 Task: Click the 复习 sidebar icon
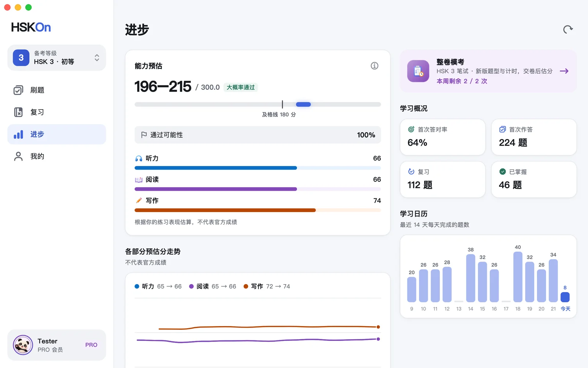pyautogui.click(x=18, y=112)
